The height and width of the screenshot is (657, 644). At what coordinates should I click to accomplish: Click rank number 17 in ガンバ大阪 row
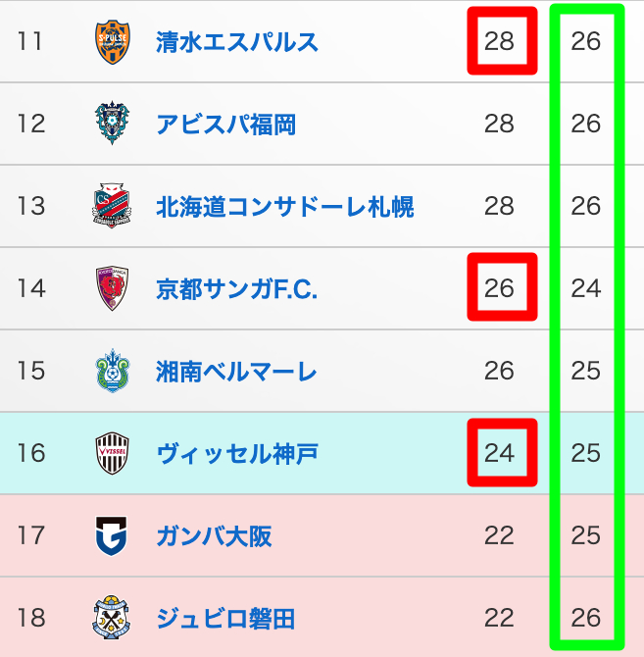31,536
